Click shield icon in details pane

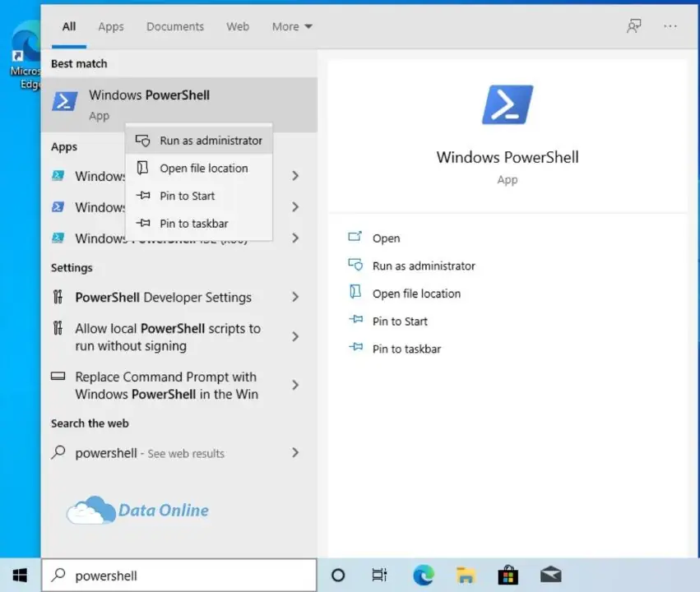pyautogui.click(x=355, y=265)
